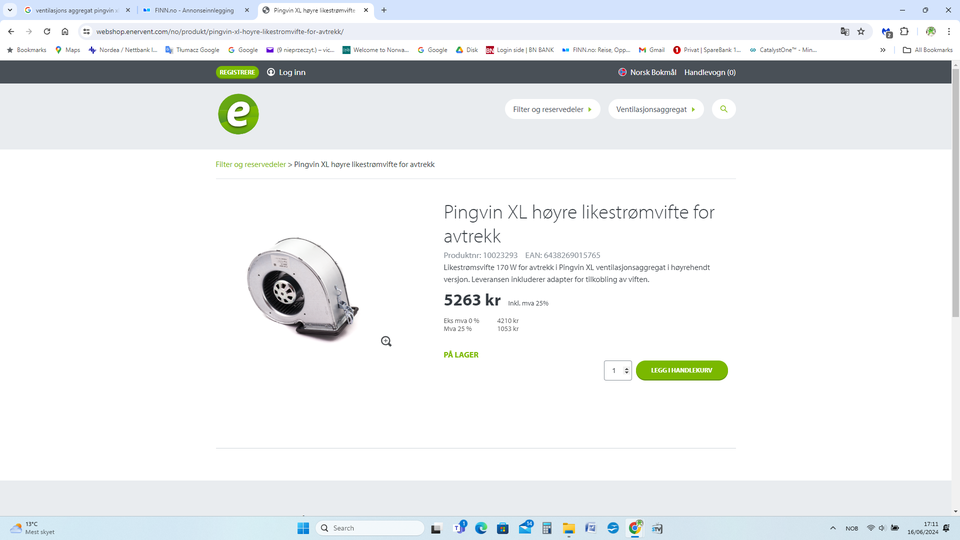Expand the Filter og reservedeler menu

coord(552,109)
